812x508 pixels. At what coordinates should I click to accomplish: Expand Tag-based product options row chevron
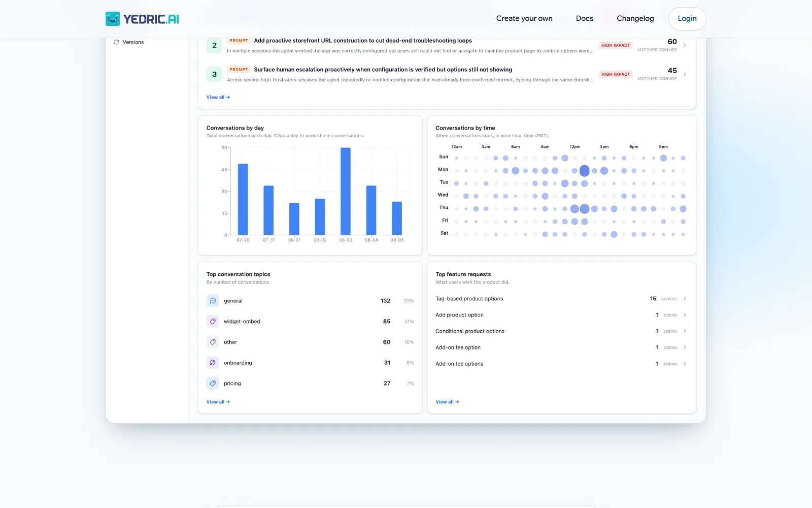coord(685,299)
